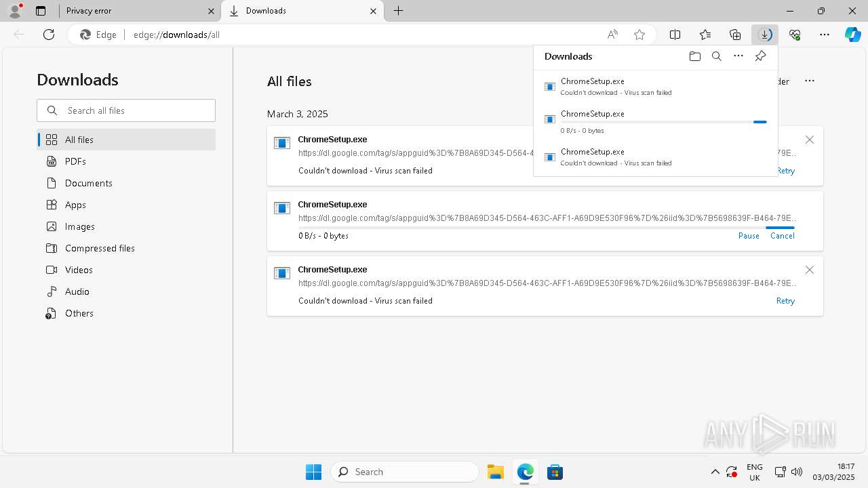Cancel the in-progress ChromeSetup.exe download
The image size is (868, 488).
(x=783, y=236)
